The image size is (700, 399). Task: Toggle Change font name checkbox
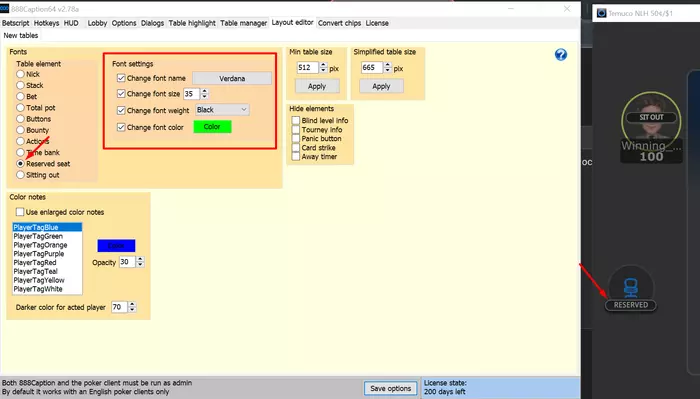click(121, 78)
